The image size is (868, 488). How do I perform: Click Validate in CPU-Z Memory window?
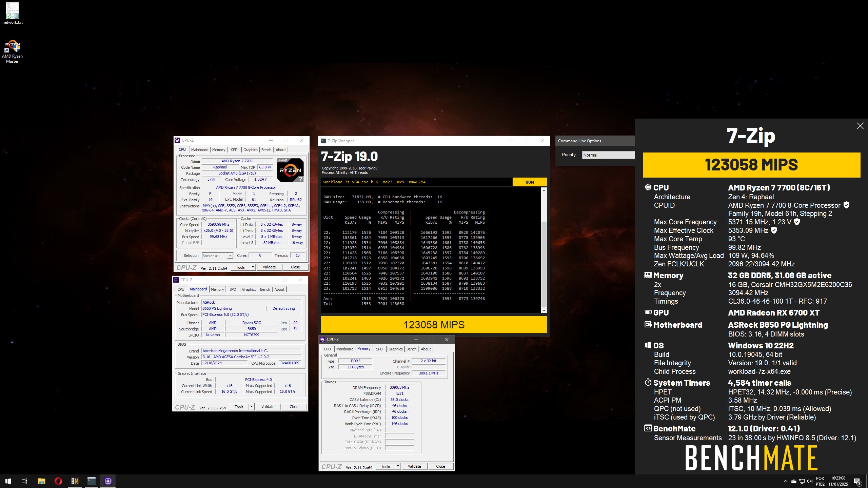(414, 466)
